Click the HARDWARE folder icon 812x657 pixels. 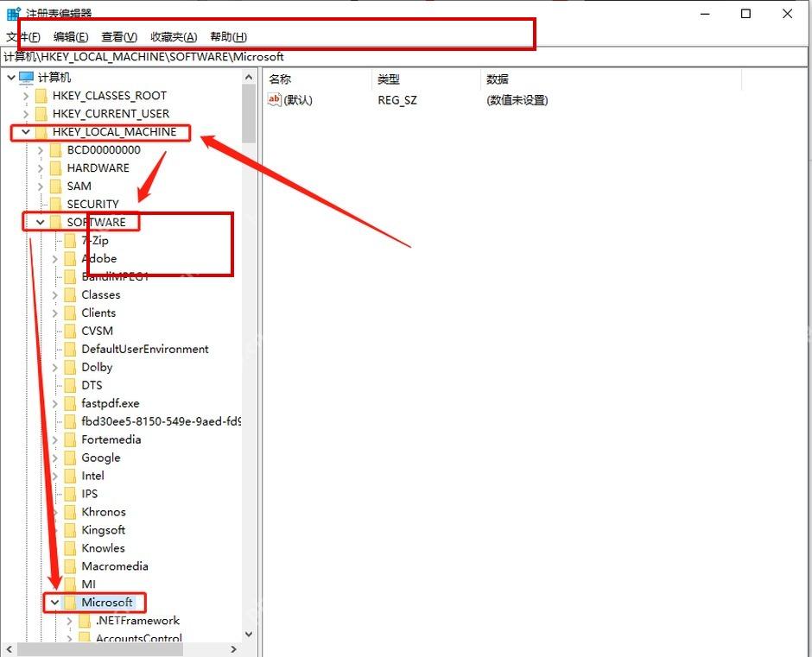click(x=55, y=168)
